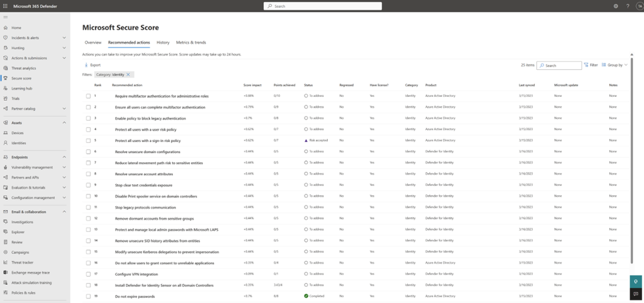This screenshot has width=644, height=303.
Task: Open Exchange message trace icon
Action: coord(5,273)
